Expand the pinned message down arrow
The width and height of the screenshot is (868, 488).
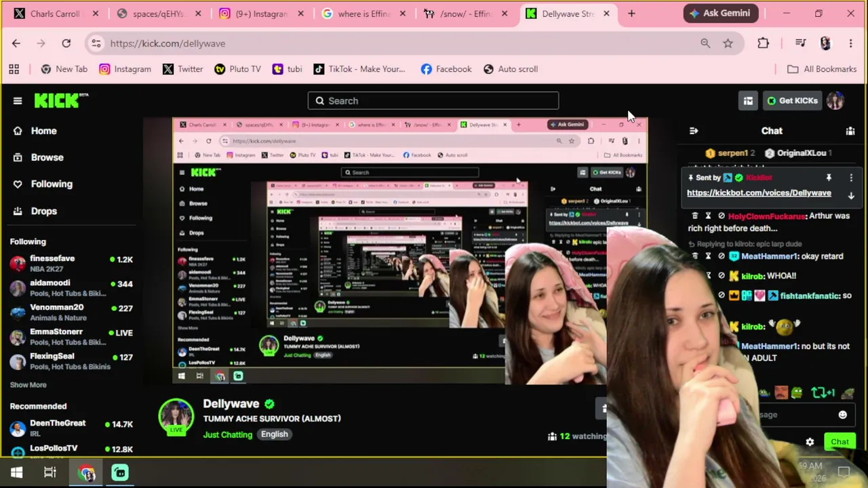tap(851, 196)
